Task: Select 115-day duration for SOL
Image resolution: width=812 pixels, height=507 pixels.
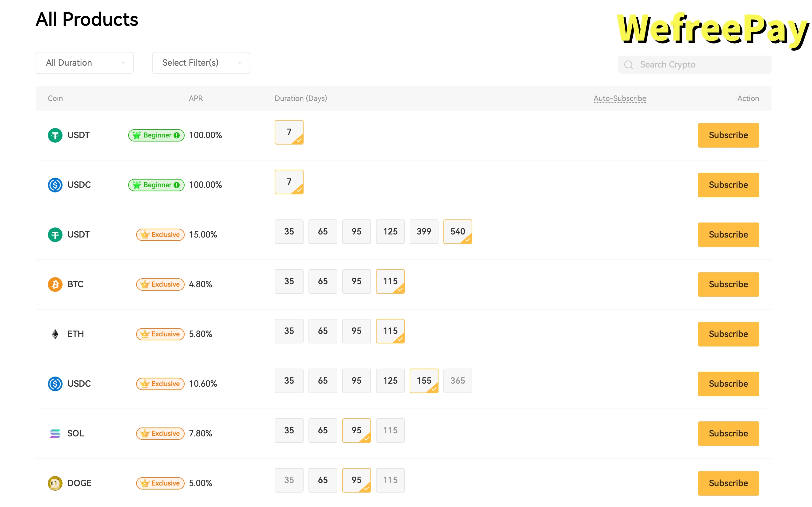Action: (390, 431)
